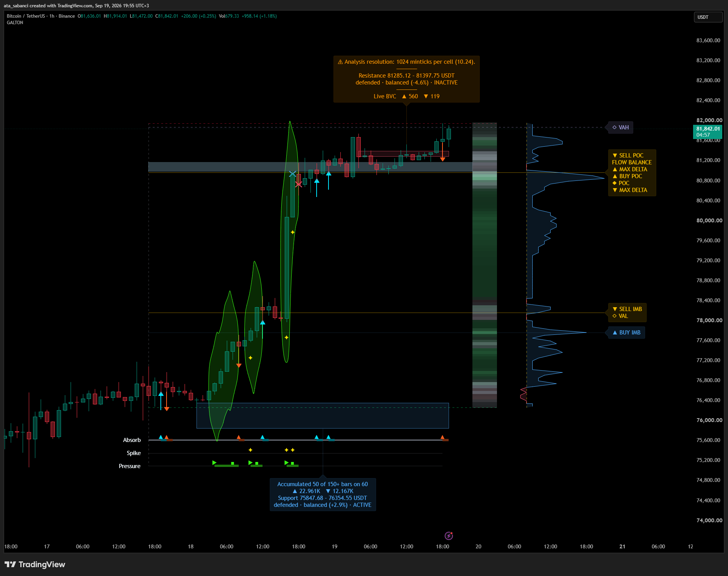728x576 pixels.
Task: Click the BUY IMB level label
Action: [626, 333]
